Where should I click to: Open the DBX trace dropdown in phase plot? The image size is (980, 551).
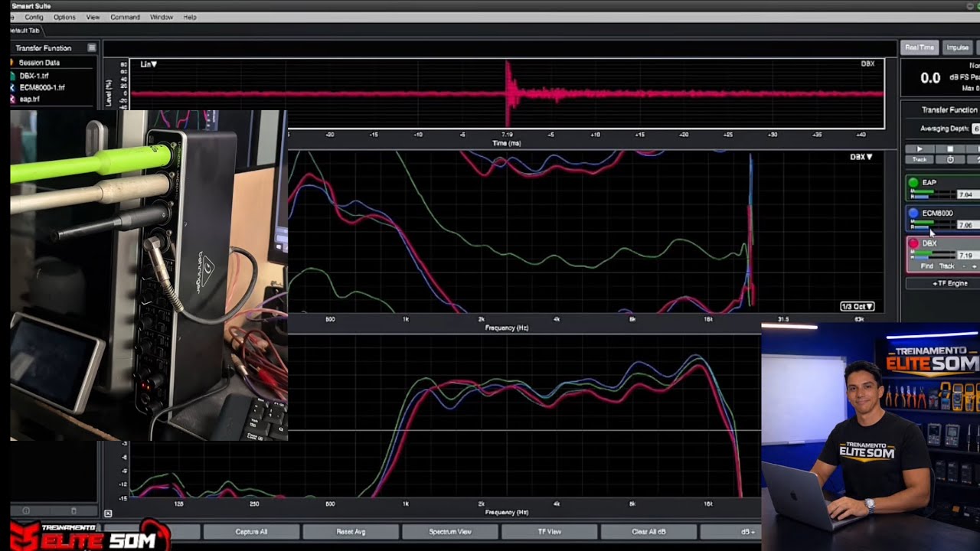tap(861, 157)
